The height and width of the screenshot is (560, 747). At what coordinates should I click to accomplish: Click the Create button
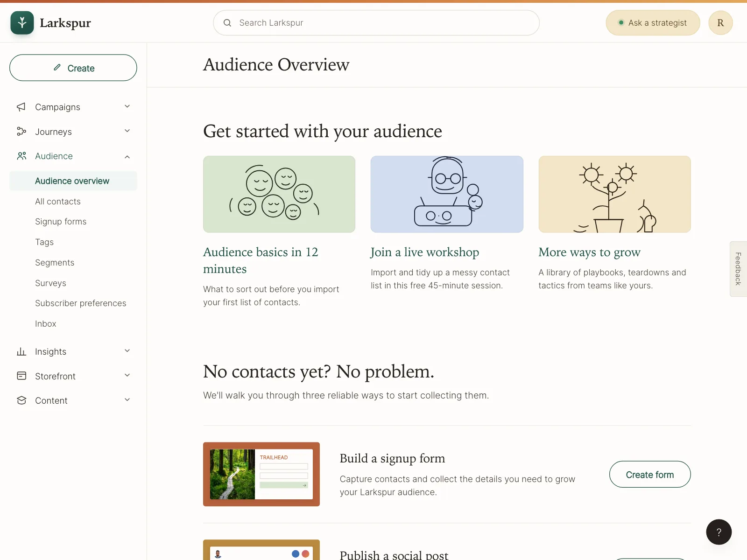tap(73, 68)
